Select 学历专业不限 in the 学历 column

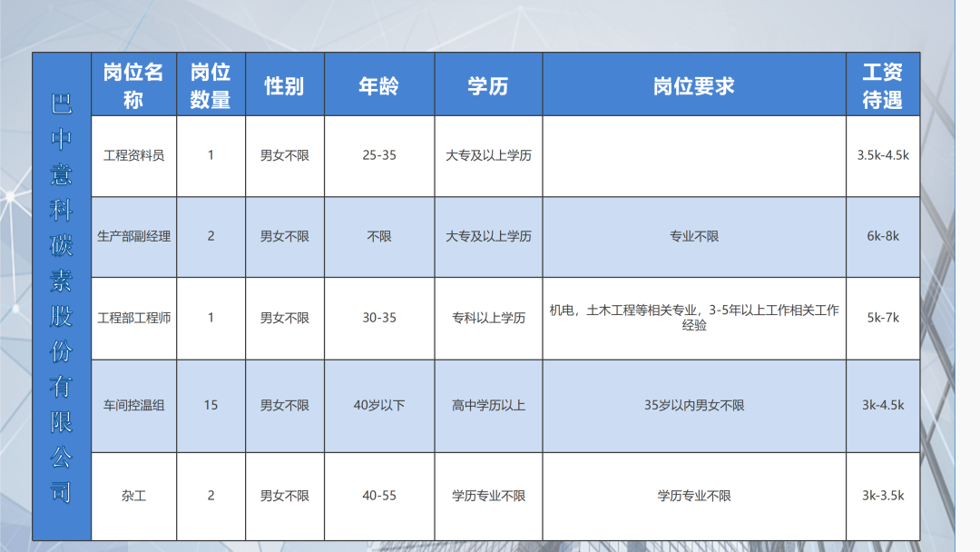point(488,497)
